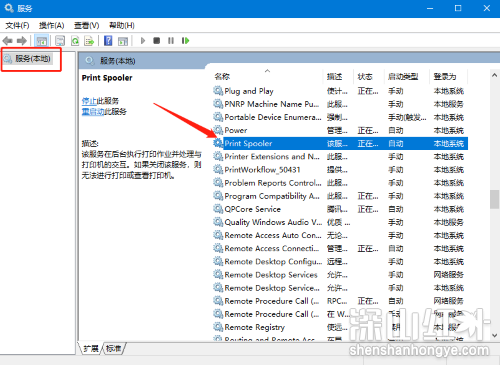Select PrintWorkflow_50431 service

(x=340, y=170)
